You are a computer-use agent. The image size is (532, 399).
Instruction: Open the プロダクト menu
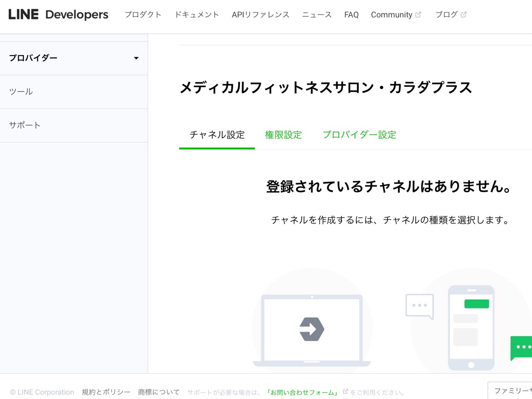[143, 15]
